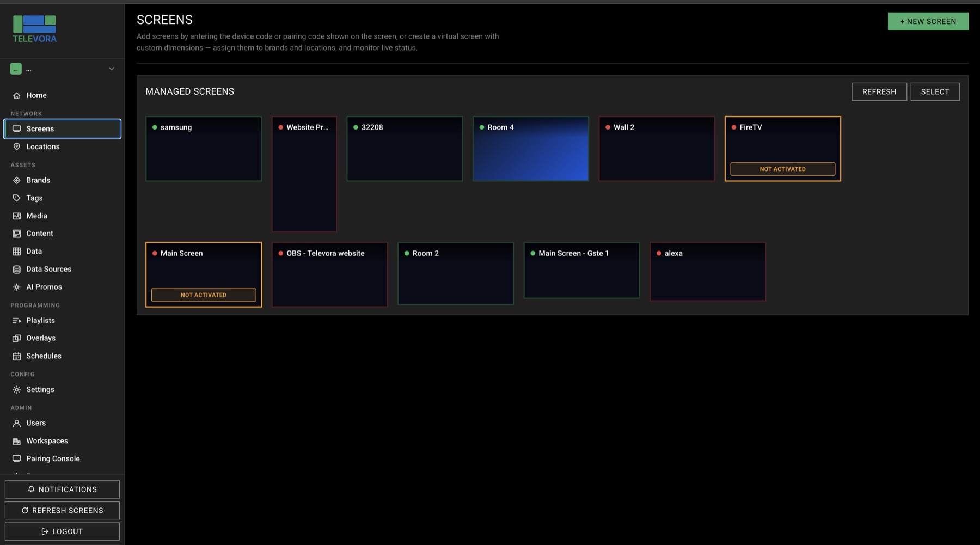Click the circular arrow icon in Refresh Screens

point(25,511)
